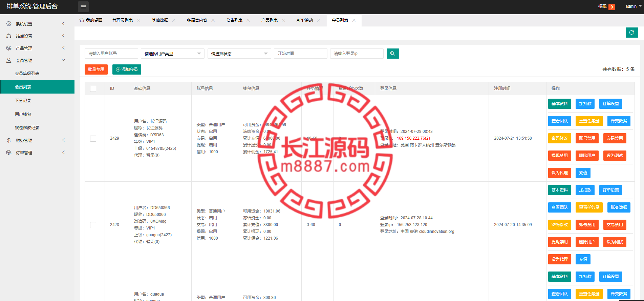This screenshot has height=301, width=644.
Task: Focus the 开始时间 date field
Action: point(301,54)
